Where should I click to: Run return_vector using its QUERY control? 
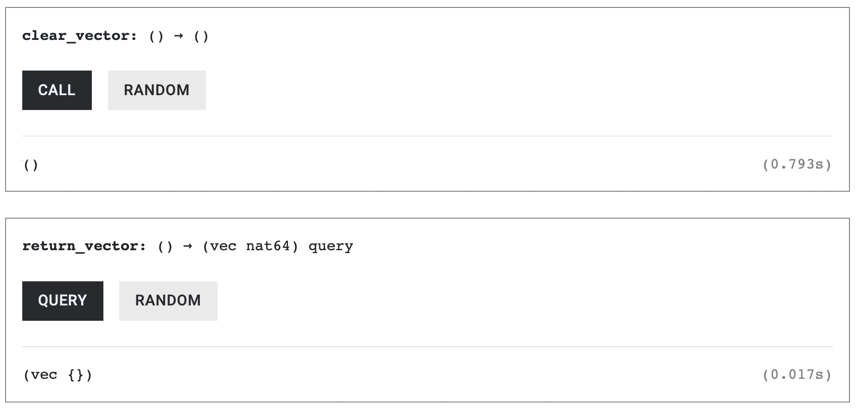click(x=62, y=300)
